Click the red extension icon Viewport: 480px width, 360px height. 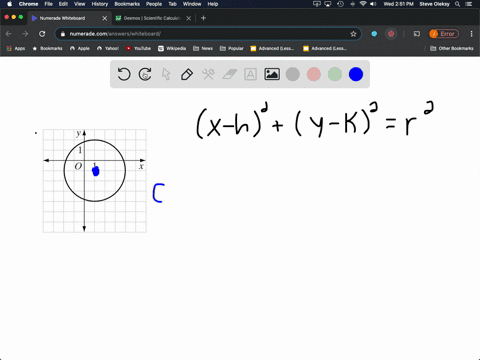click(391, 34)
